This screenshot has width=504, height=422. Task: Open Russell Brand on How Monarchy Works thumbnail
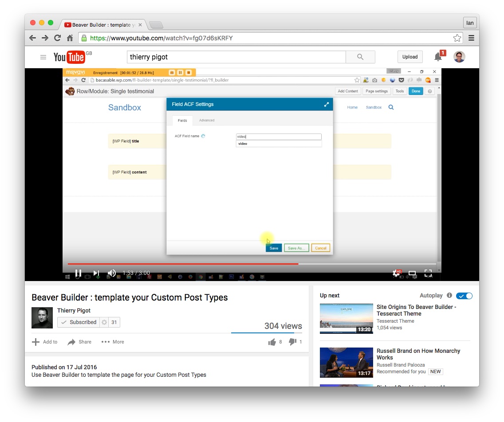[346, 363]
